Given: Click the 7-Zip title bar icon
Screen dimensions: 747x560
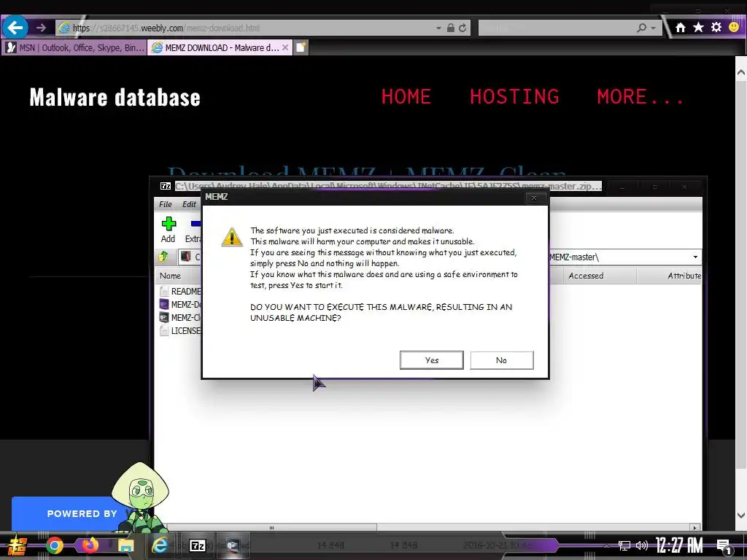Looking at the screenshot, I should 166,186.
